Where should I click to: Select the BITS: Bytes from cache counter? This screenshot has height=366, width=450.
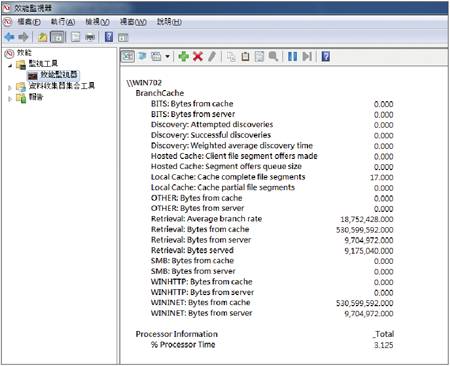pos(192,104)
